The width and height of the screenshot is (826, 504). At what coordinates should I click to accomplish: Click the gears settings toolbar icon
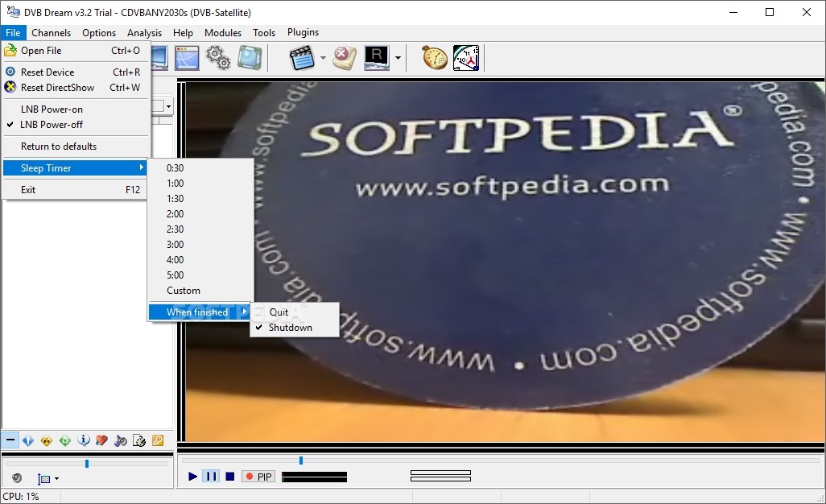(217, 57)
